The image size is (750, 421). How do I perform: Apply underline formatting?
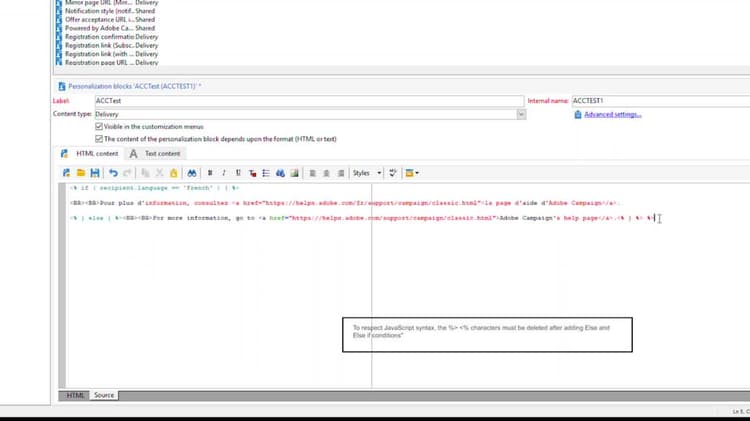(238, 173)
